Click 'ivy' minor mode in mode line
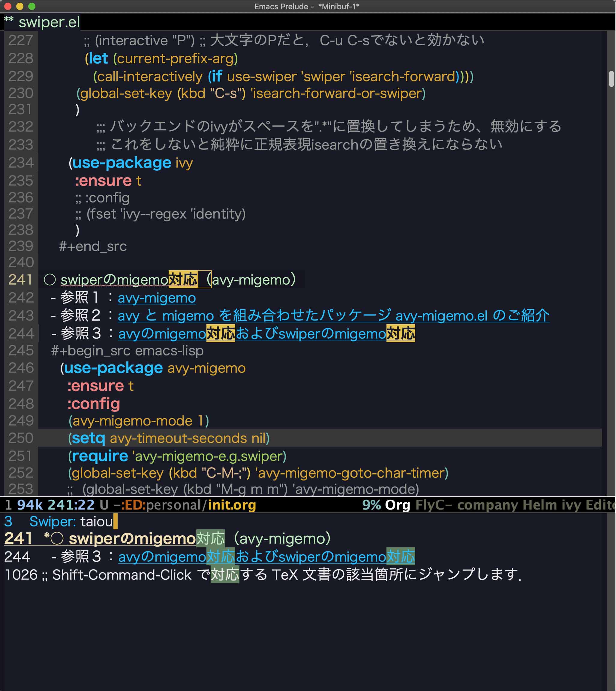The image size is (616, 691). tap(571, 505)
